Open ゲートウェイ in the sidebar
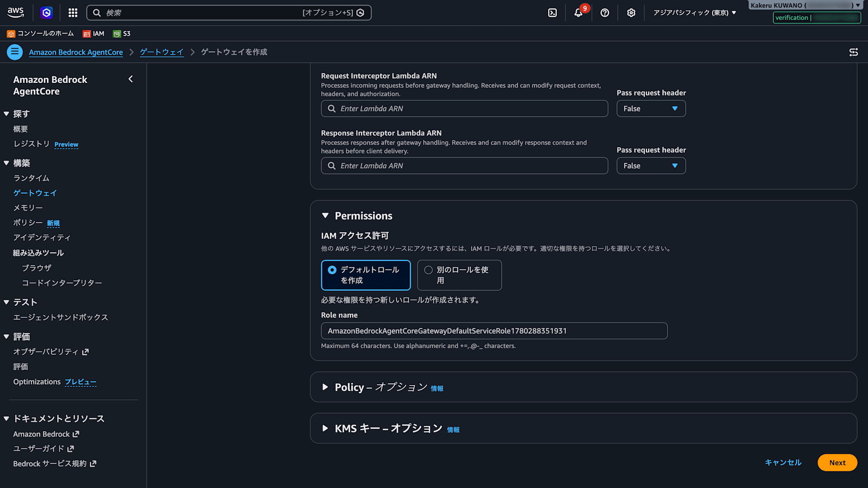Image resolution: width=868 pixels, height=488 pixels. (35, 193)
